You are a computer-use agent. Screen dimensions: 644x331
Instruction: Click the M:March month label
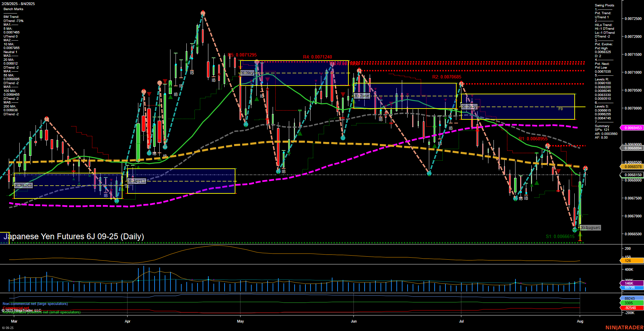click(23, 185)
